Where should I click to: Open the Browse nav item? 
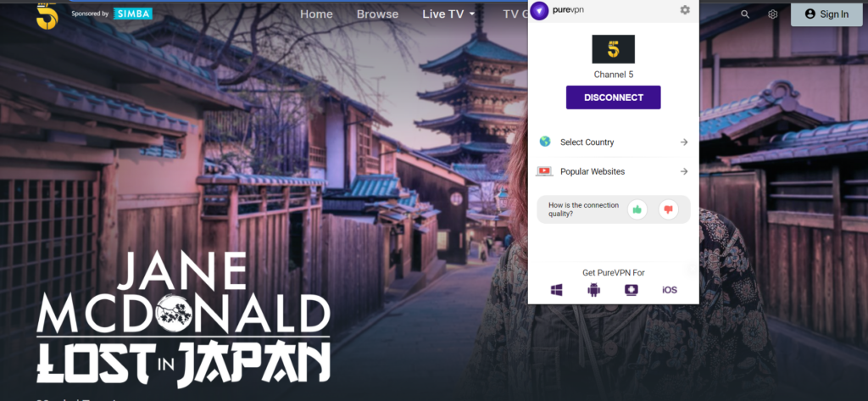point(377,14)
